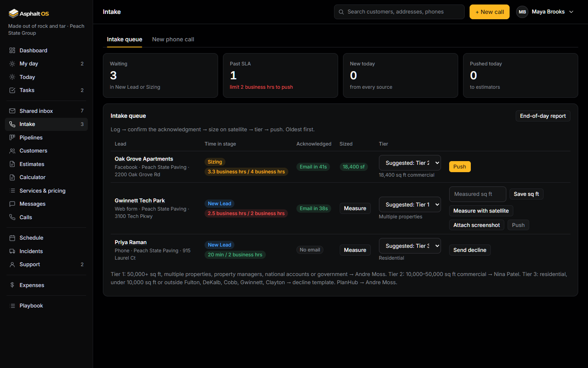Switch to the New phone call tab
This screenshot has width=588, height=368.
pos(173,39)
